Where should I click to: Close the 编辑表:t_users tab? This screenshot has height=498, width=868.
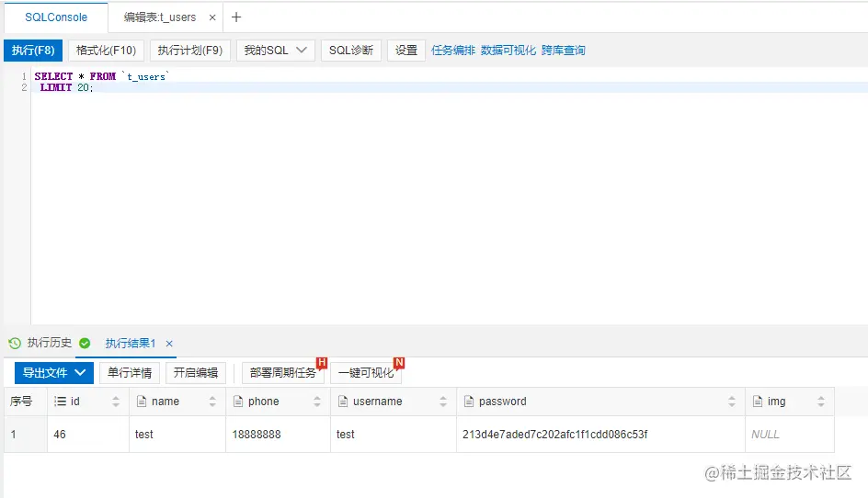[x=212, y=17]
